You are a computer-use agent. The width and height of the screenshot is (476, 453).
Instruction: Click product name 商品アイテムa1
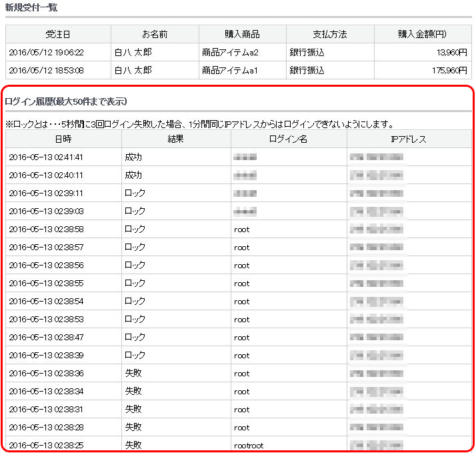[x=230, y=71]
